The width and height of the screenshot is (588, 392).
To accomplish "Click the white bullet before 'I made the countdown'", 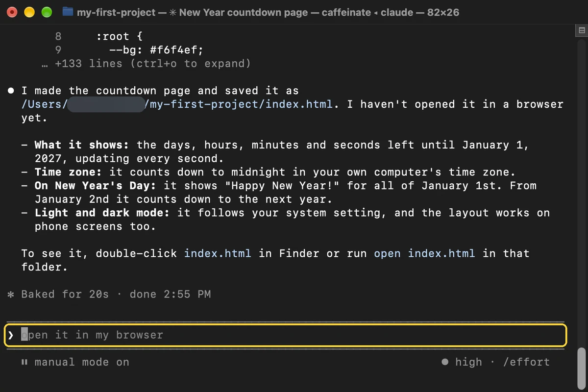I will 11,91.
